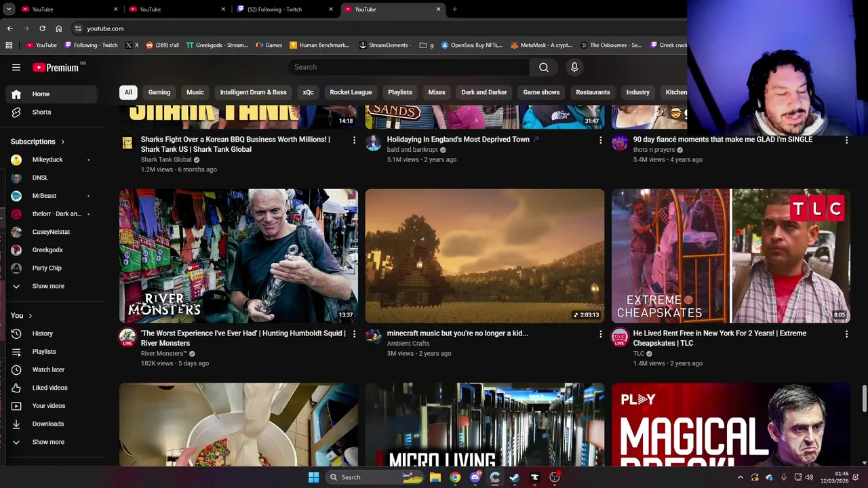Open the Windows Start menu
This screenshot has height=488, width=868.
pyautogui.click(x=313, y=477)
